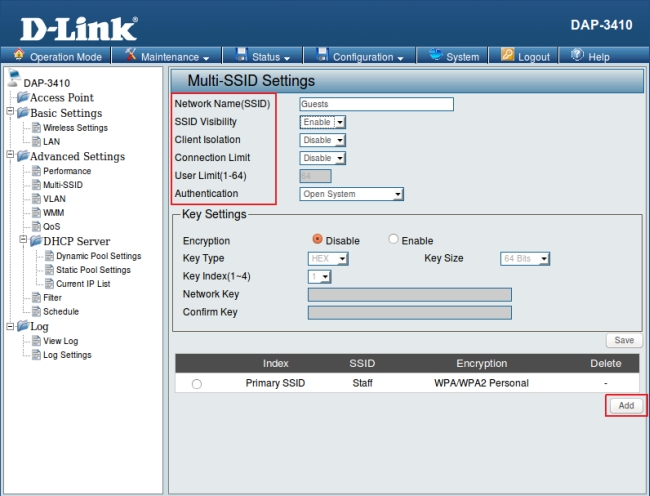
Task: Select the Encryption Enable radio button
Action: click(x=393, y=240)
